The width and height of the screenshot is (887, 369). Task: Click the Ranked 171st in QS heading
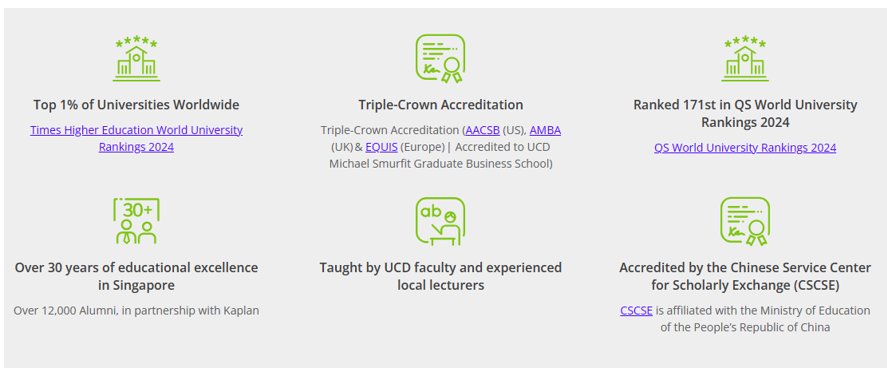click(745, 114)
